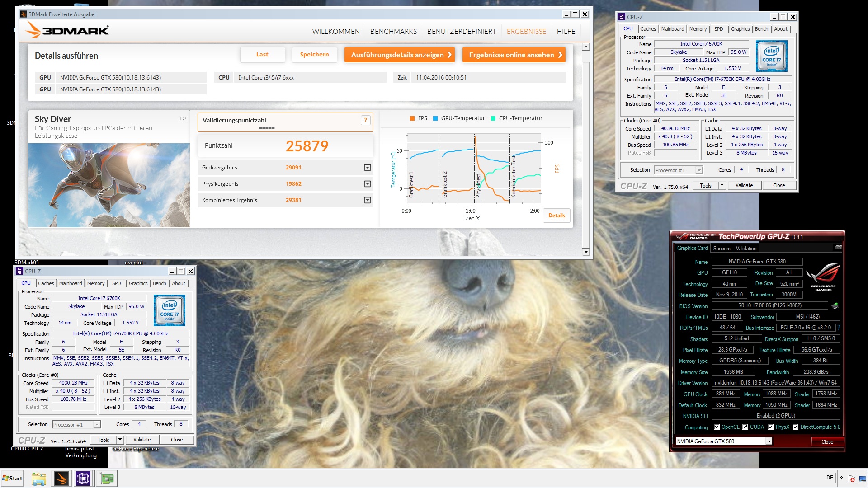Open the Tools dropdown arrow in upper CPU-Z
The width and height of the screenshot is (868, 488).
pyautogui.click(x=722, y=185)
